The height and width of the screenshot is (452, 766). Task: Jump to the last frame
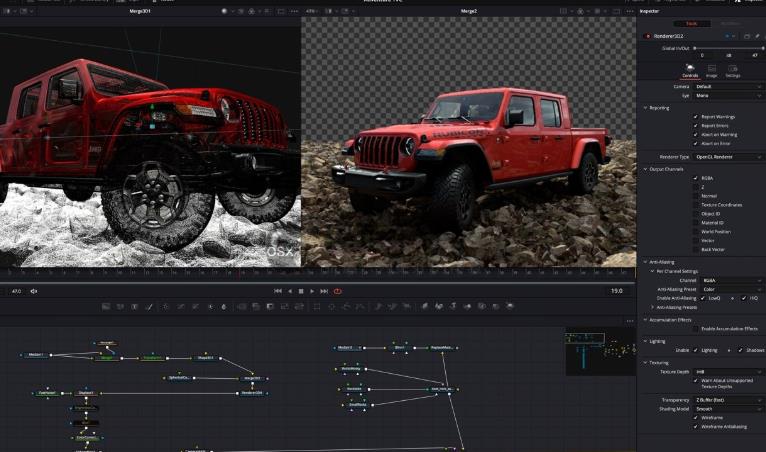pos(324,291)
